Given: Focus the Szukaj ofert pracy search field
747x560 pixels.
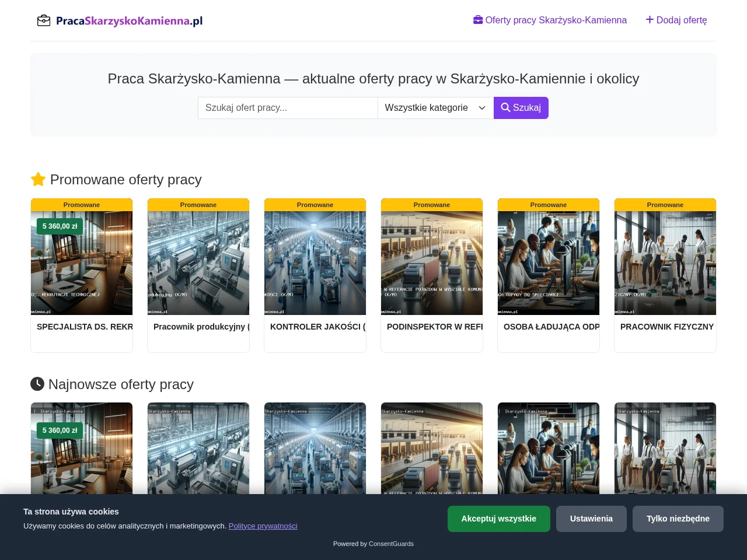Looking at the screenshot, I should (x=288, y=108).
